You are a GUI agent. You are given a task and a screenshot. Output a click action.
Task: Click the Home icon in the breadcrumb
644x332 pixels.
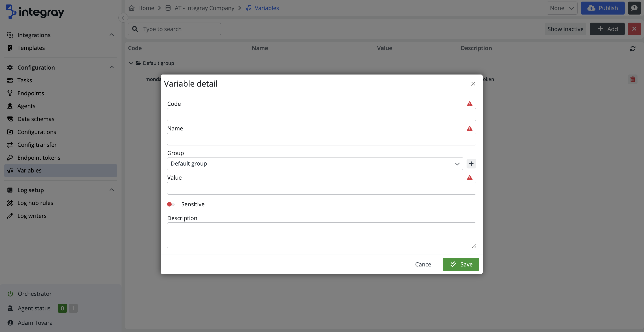132,8
